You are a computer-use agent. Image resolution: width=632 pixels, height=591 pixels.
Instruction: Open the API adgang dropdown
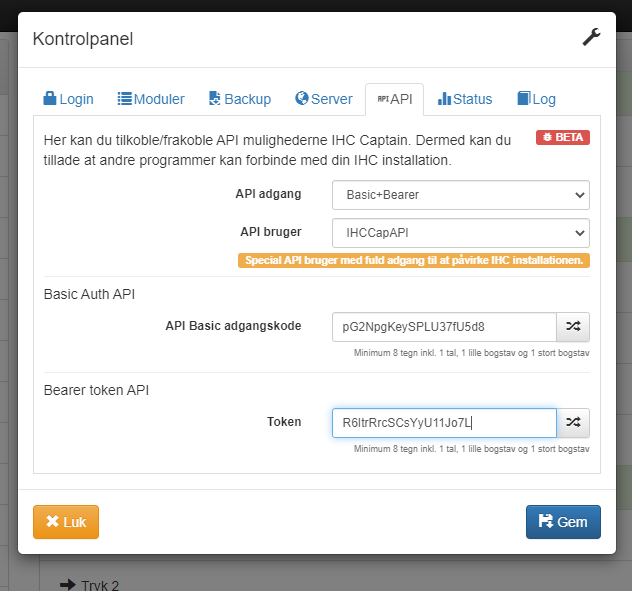(461, 195)
